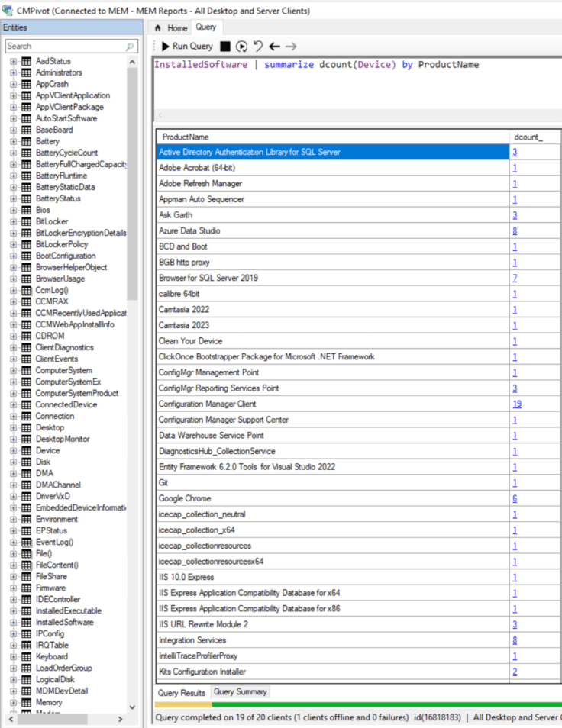Click the Home tab house icon
Image resolution: width=562 pixels, height=728 pixels.
point(158,28)
